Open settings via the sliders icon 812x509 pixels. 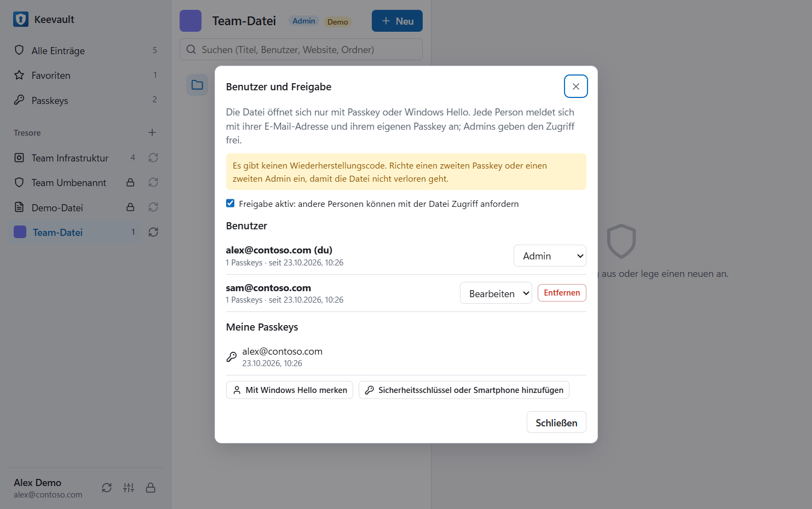coord(129,488)
